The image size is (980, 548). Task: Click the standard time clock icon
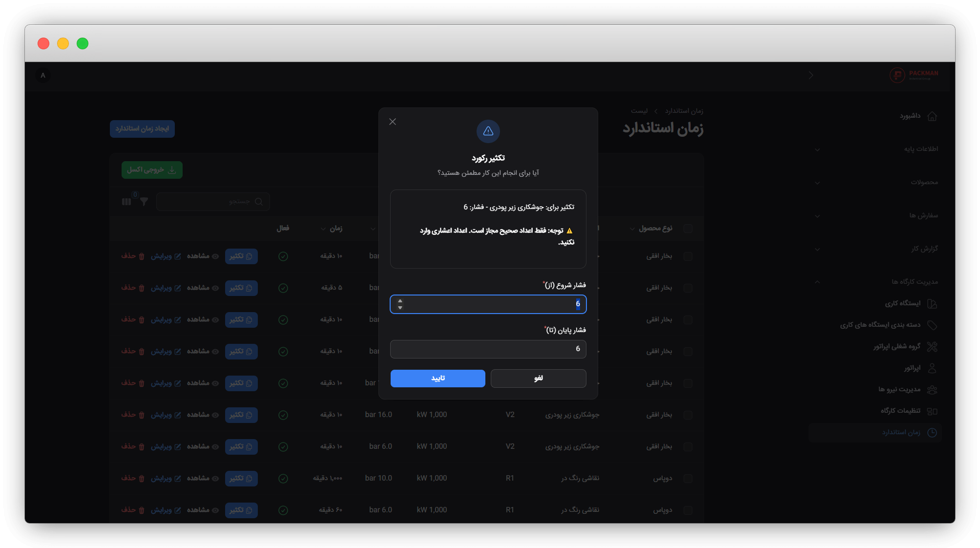point(932,433)
